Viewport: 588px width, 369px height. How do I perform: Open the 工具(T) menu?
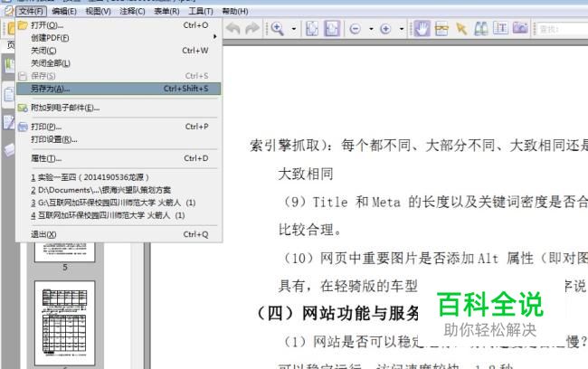click(x=200, y=11)
